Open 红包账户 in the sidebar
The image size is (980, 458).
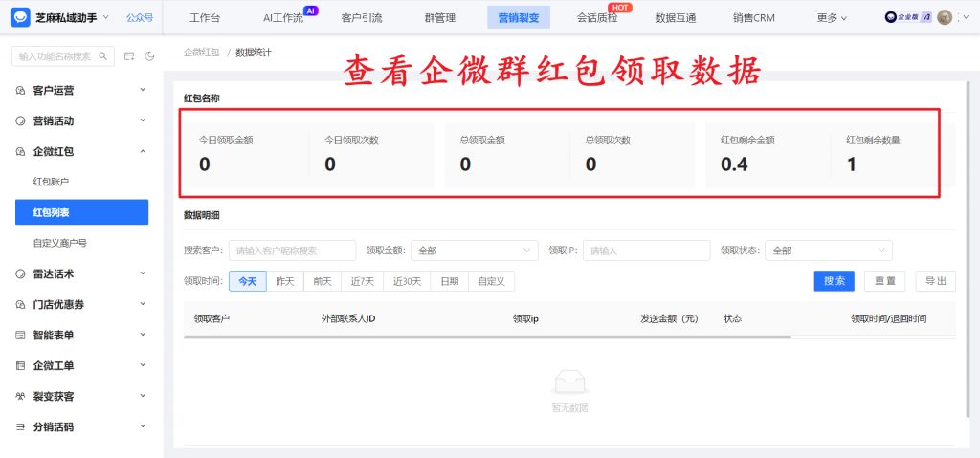tap(52, 182)
